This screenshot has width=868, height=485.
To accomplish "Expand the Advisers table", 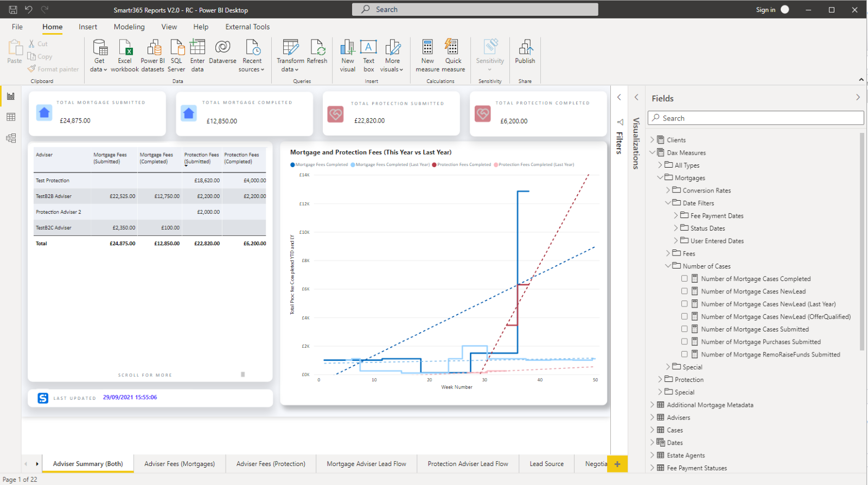I will pyautogui.click(x=653, y=417).
